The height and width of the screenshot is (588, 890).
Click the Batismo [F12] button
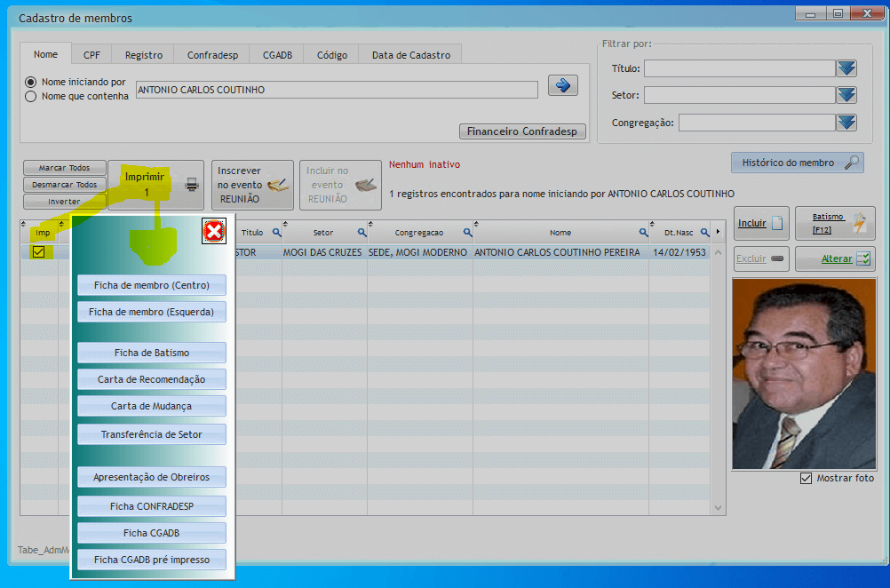(834, 224)
